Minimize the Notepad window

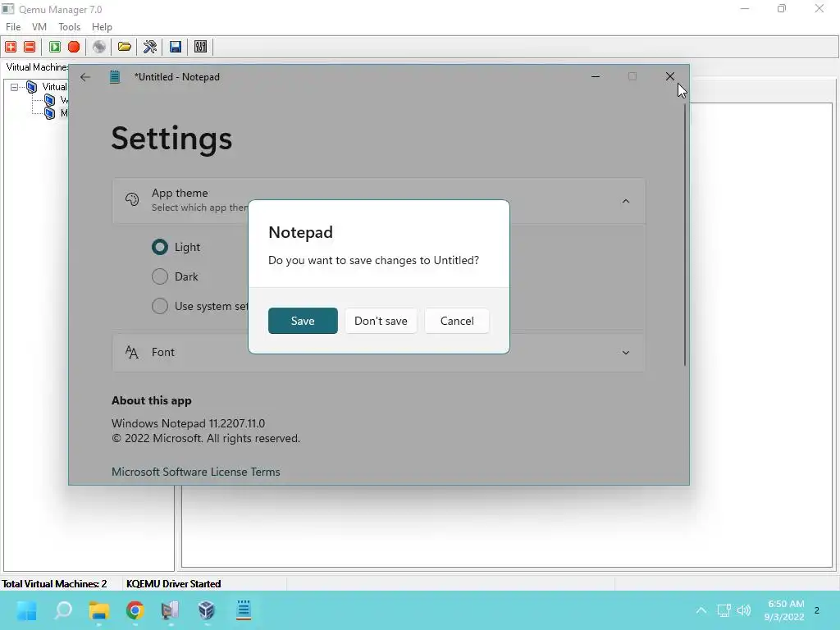[596, 76]
